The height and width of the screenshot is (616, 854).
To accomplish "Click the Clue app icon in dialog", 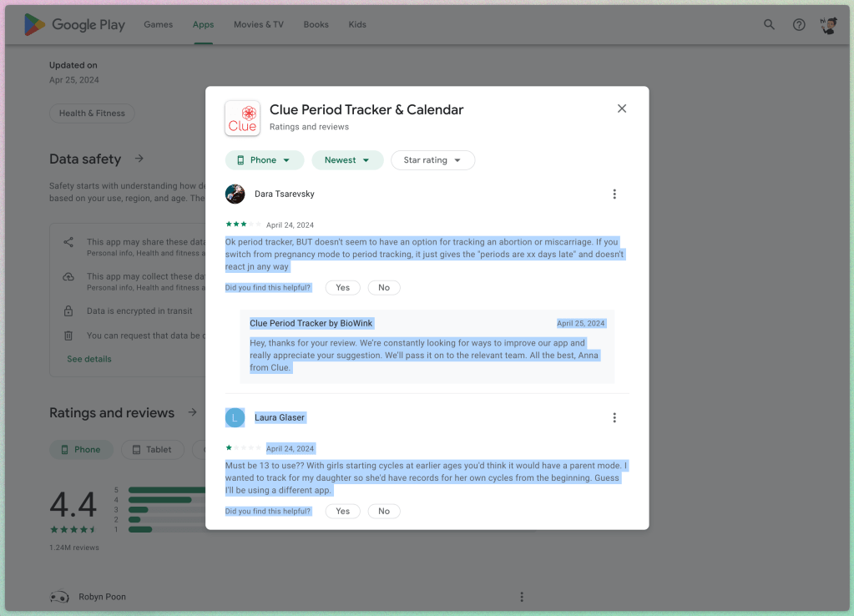I will [x=242, y=119].
